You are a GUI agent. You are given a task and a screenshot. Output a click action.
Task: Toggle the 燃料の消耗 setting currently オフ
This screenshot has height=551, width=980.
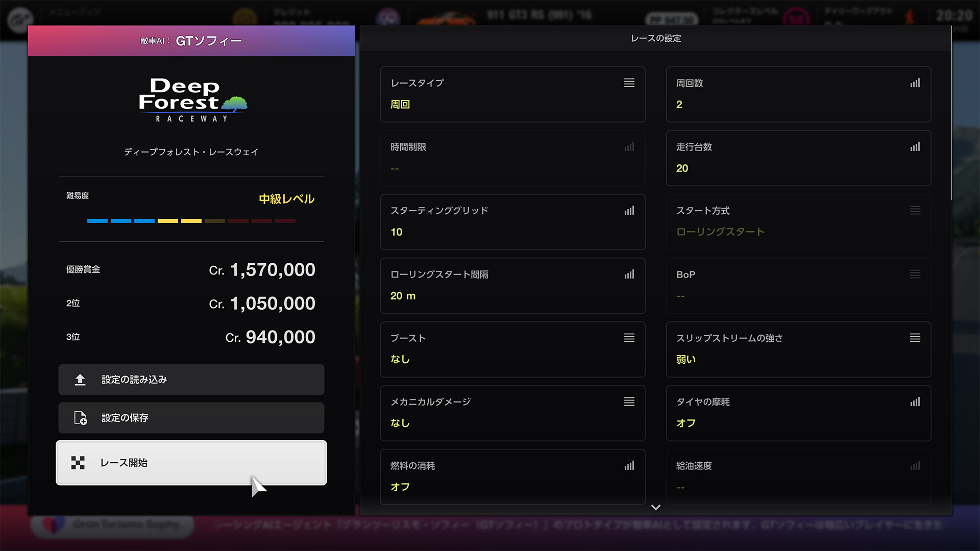[x=512, y=477]
